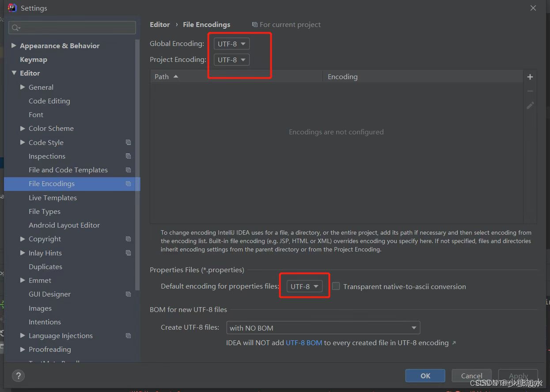Follow the UTF-8 BOM link

304,342
